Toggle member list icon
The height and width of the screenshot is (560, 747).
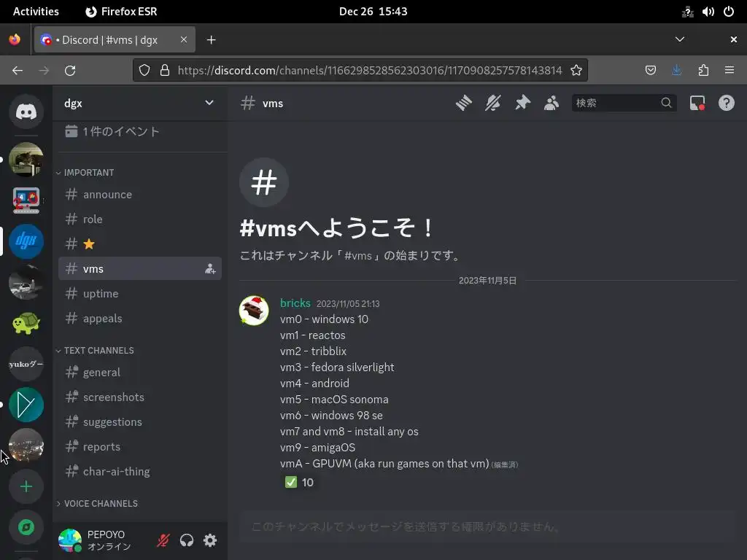pos(551,103)
